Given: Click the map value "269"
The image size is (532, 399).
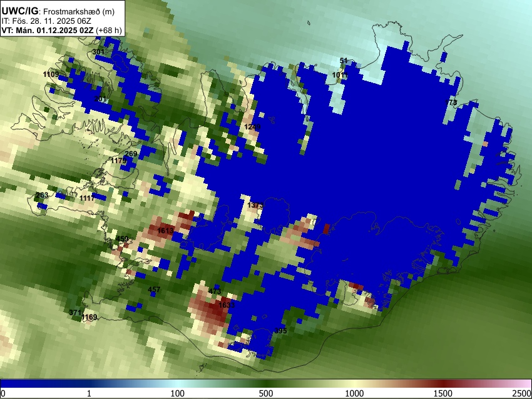Looking at the screenshot, I should pos(131,154).
